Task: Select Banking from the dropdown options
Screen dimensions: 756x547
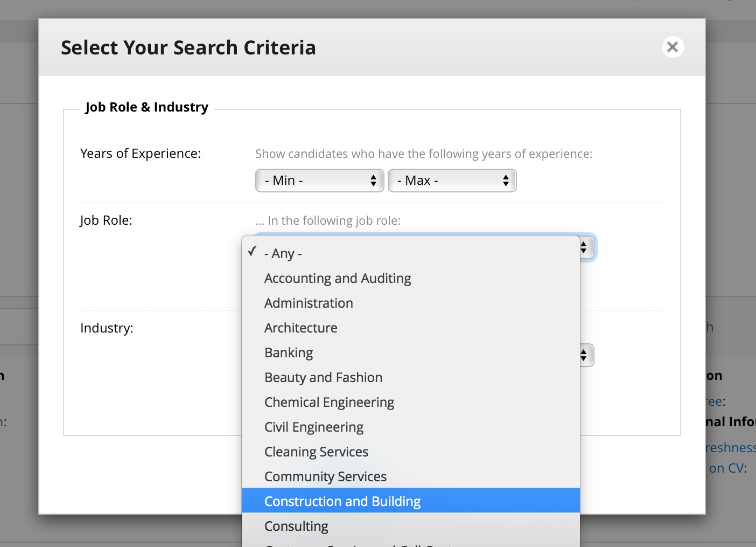Action: tap(289, 352)
